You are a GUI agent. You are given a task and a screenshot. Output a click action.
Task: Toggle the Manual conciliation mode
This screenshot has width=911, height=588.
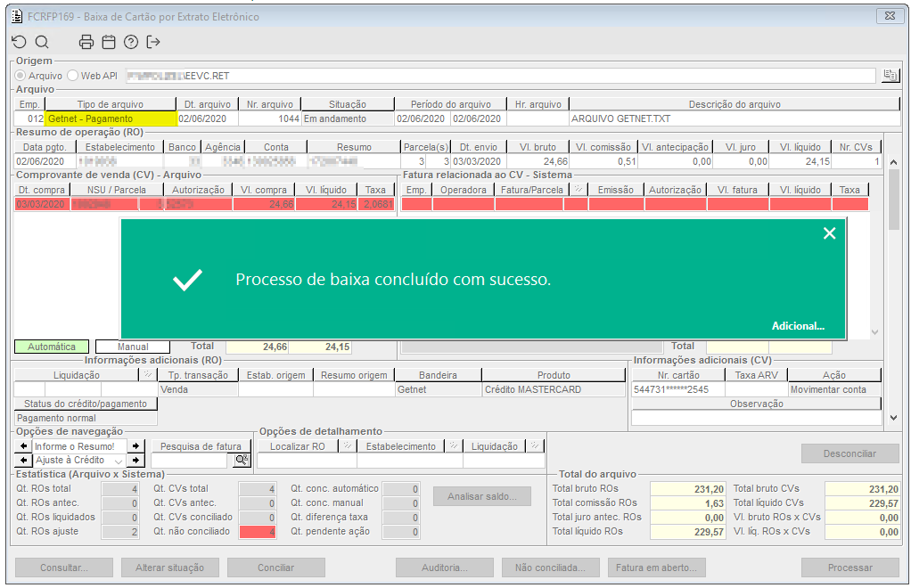point(133,347)
